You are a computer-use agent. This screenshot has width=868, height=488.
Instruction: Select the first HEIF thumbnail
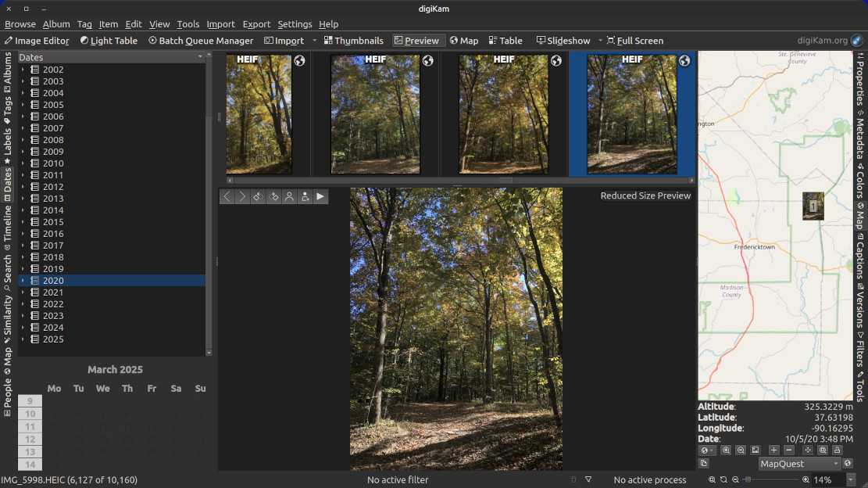pyautogui.click(x=258, y=114)
